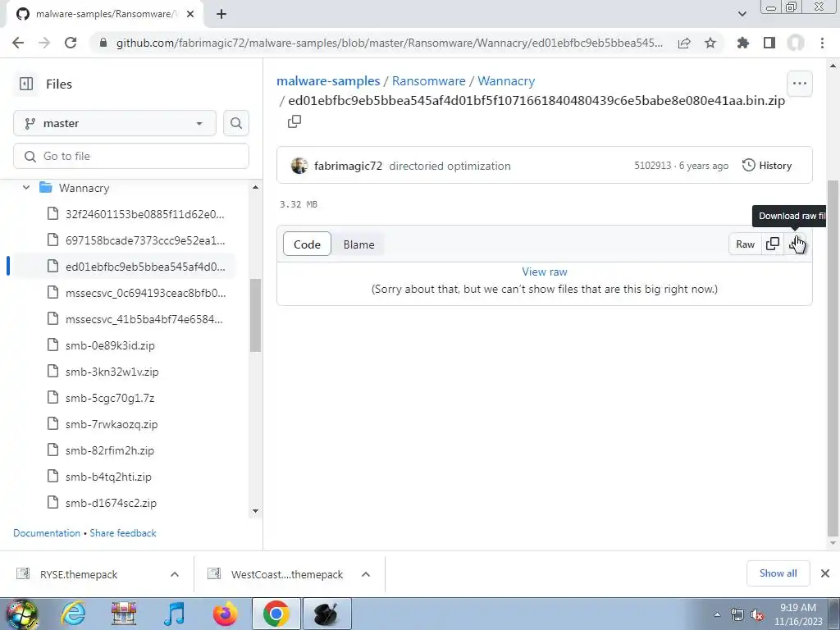This screenshot has width=840, height=630.
Task: Open smb-d1674sc2.zip in file tree
Action: click(x=111, y=503)
